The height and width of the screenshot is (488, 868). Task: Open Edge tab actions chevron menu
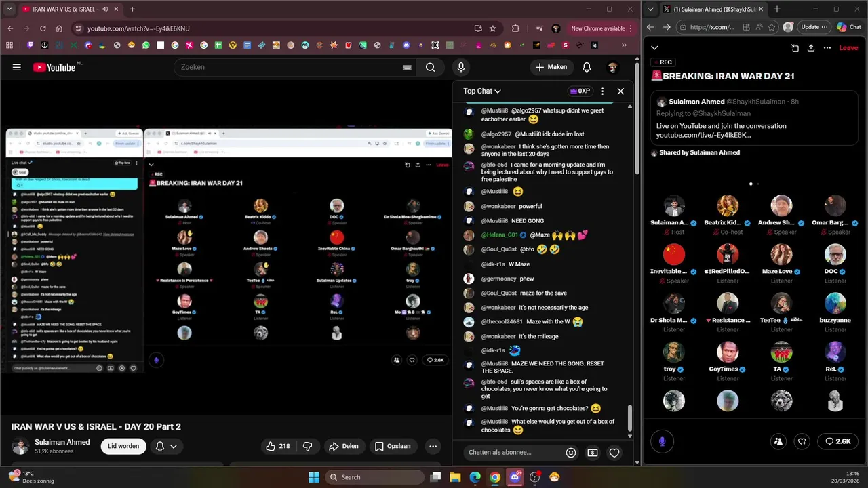tap(652, 9)
